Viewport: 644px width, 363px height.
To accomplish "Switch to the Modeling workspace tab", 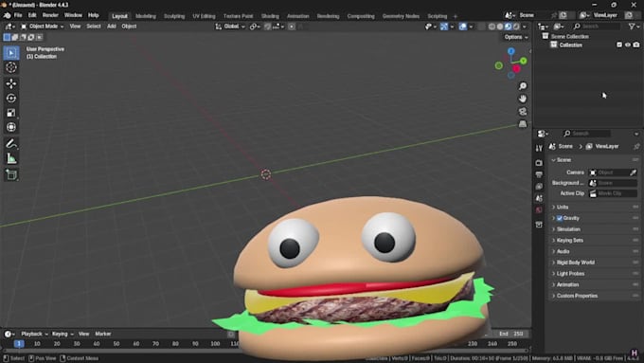I will [x=146, y=16].
